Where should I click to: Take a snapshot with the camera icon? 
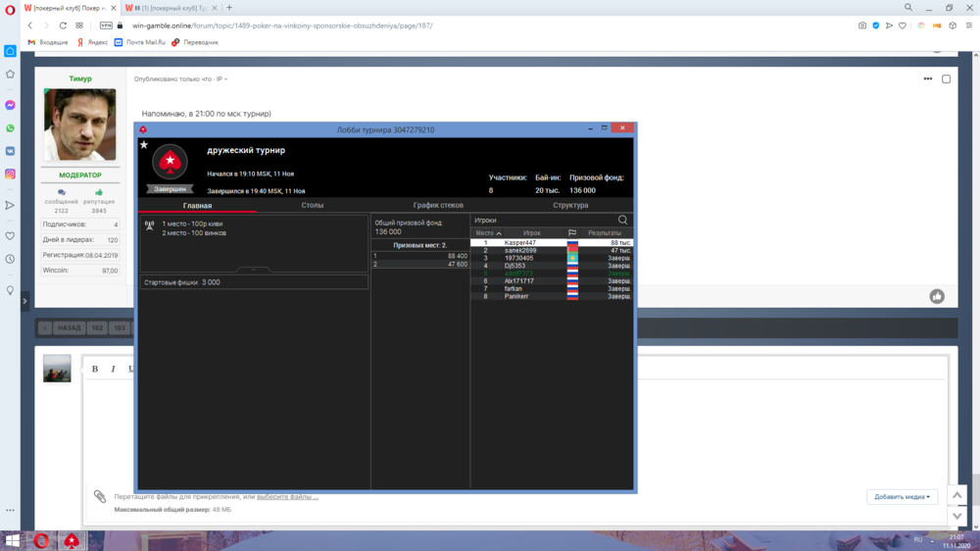862,25
